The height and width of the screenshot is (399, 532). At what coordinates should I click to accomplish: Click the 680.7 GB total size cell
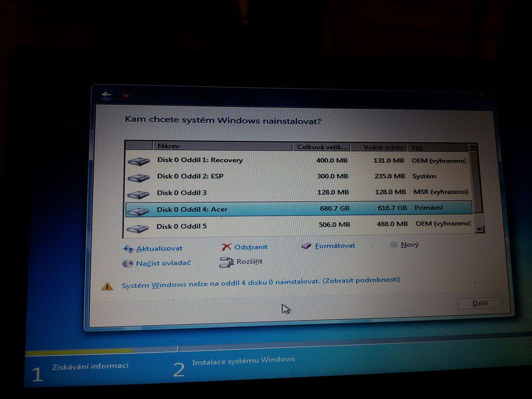pos(335,208)
